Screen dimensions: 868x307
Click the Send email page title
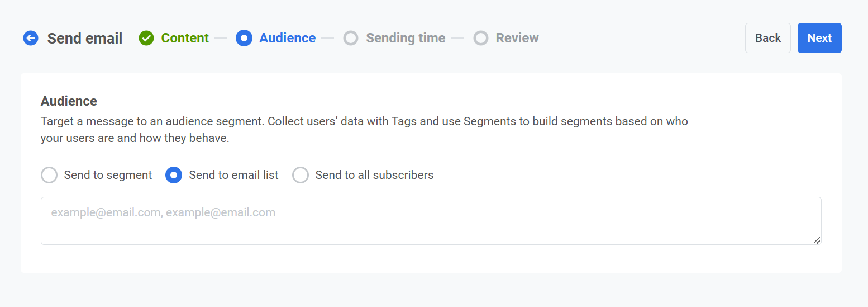(x=85, y=38)
